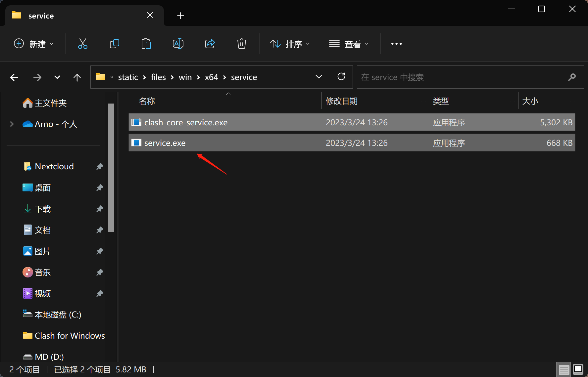
Task: Click the search magnifier icon
Action: point(572,77)
